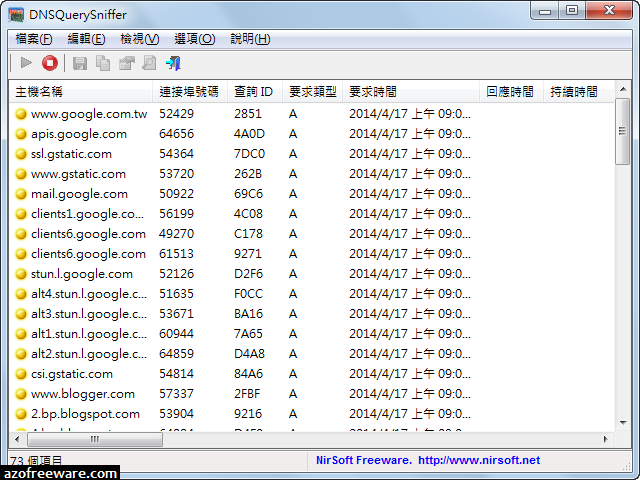Open the 選項(O) menu

[195, 39]
